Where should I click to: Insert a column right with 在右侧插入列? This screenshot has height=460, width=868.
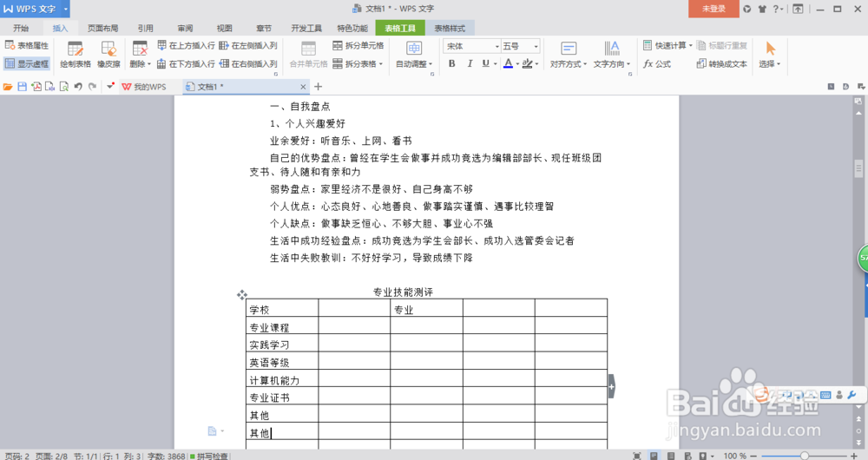coord(248,63)
